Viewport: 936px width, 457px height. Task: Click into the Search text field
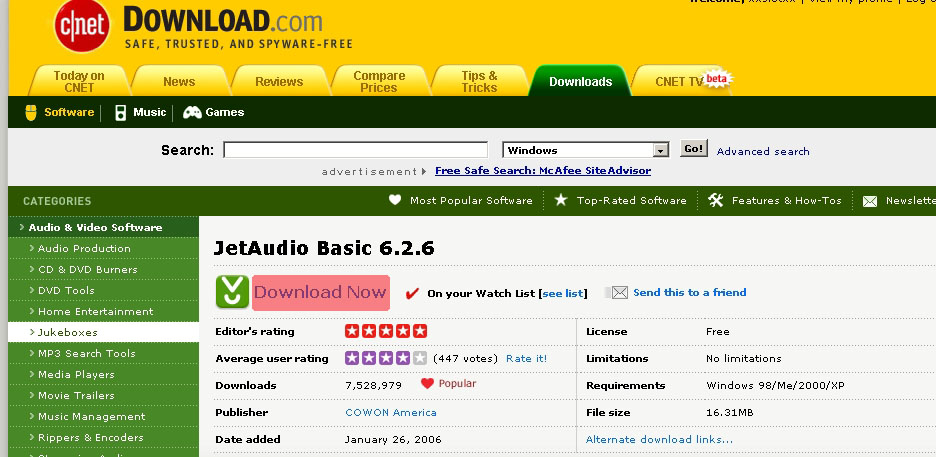pyautogui.click(x=355, y=150)
